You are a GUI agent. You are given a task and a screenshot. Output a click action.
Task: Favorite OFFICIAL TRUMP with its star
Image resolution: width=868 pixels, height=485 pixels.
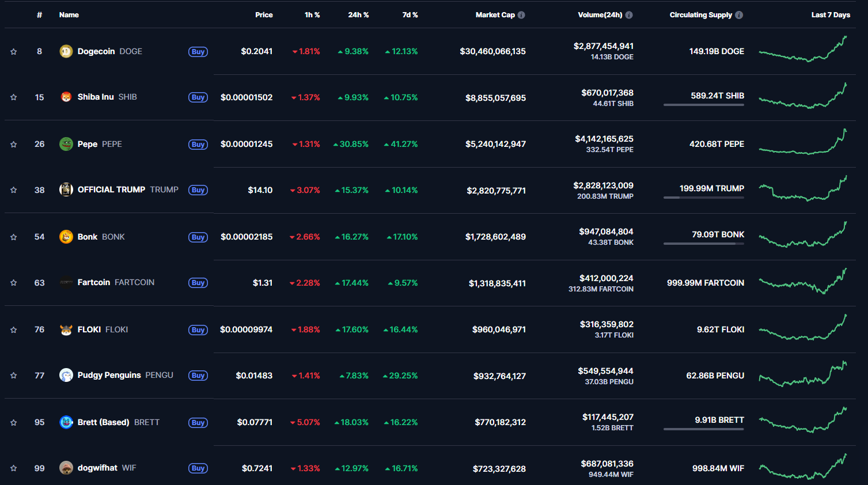click(x=13, y=190)
